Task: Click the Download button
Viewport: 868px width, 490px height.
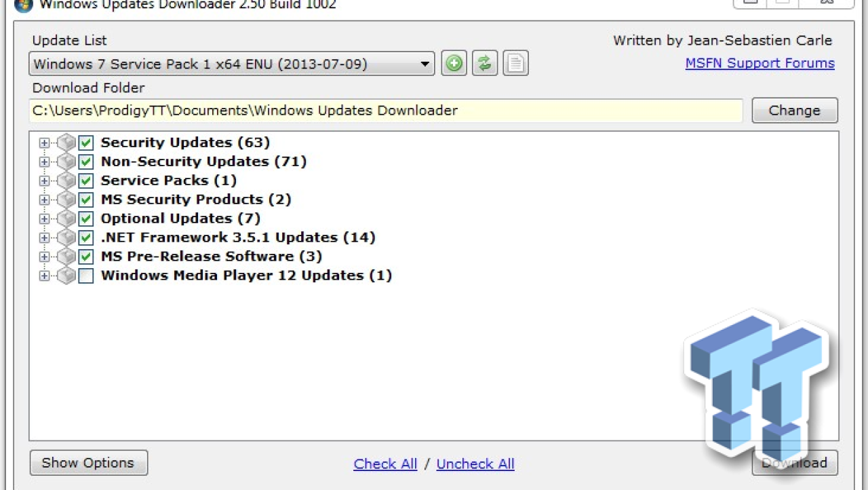Action: [x=795, y=463]
